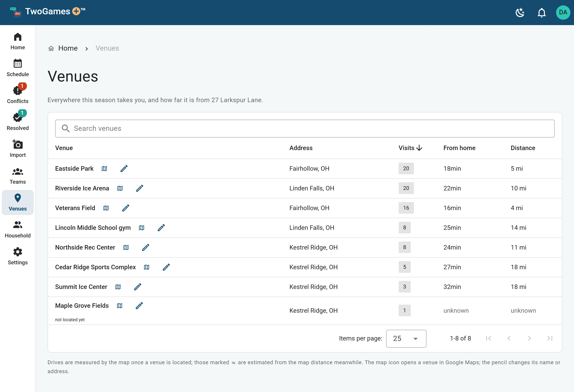Edit Cedar Ridge Sports Complex venue
The height and width of the screenshot is (392, 574).
click(x=166, y=267)
